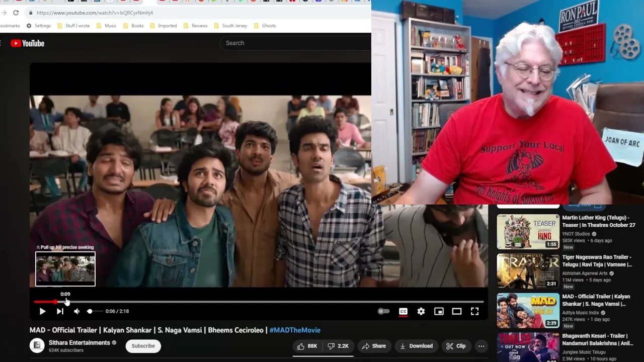
Task: Adjust the volume slider knob
Action: [90, 311]
